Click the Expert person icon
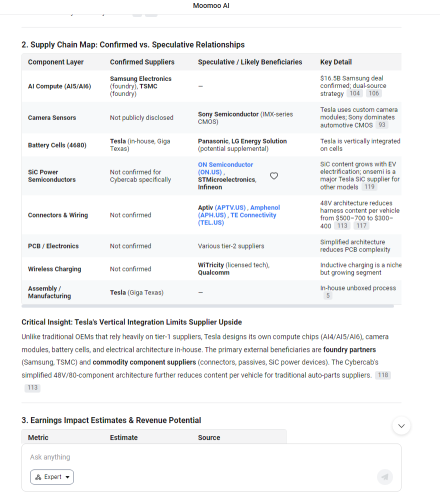 [x=38, y=477]
